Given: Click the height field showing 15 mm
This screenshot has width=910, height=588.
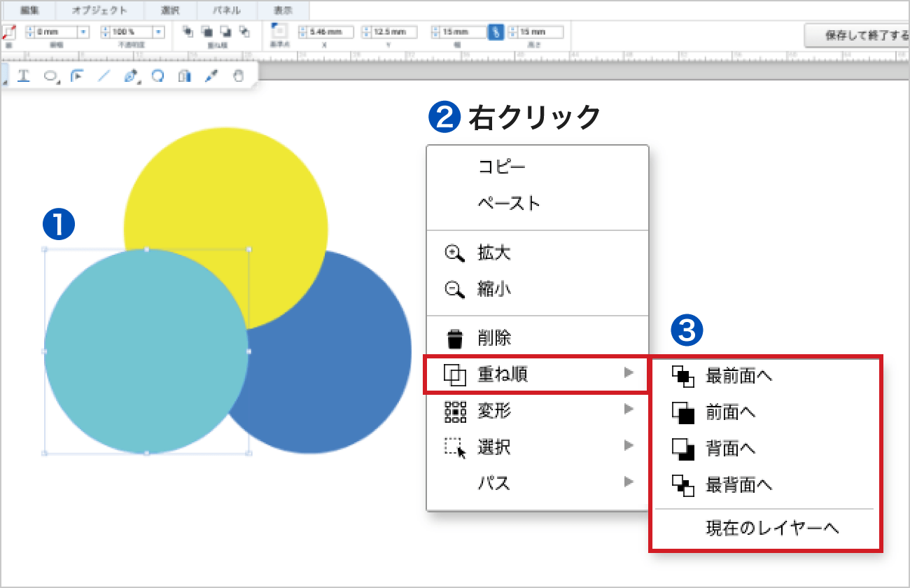Looking at the screenshot, I should coord(540,32).
